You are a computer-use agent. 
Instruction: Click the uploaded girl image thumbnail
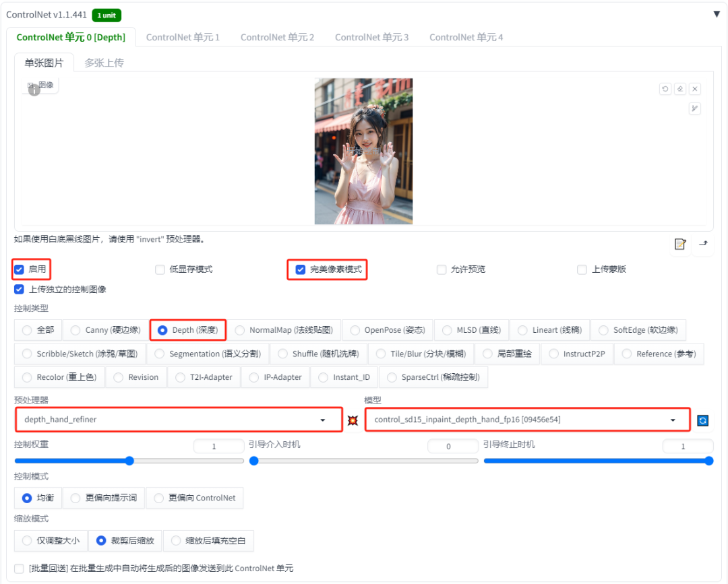[363, 151]
